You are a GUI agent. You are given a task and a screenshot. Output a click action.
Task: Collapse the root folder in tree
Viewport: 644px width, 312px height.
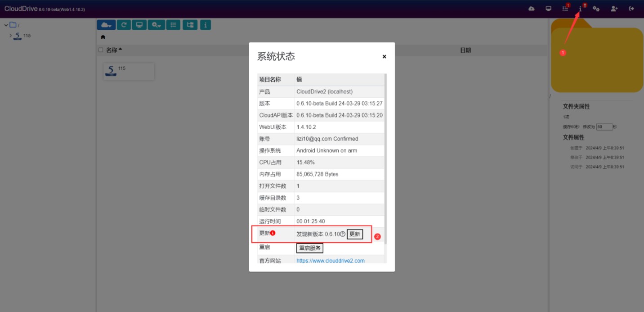6,25
